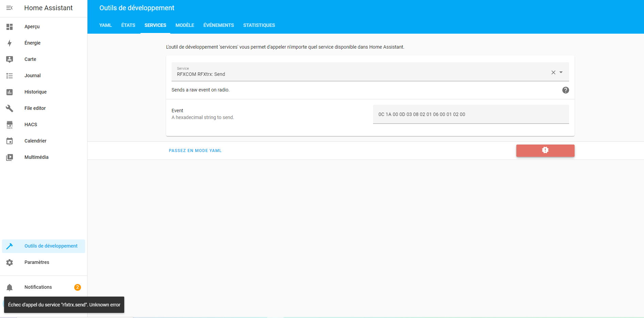Collapse the sidebar with the menu icon
The image size is (644, 318).
tap(10, 8)
